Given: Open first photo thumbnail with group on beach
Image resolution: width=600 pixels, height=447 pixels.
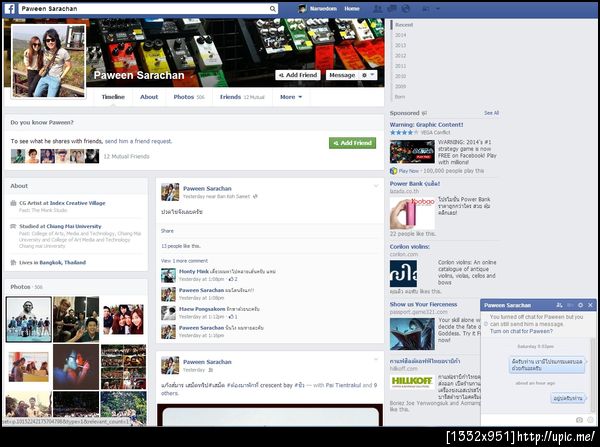Looking at the screenshot, I should 29,319.
